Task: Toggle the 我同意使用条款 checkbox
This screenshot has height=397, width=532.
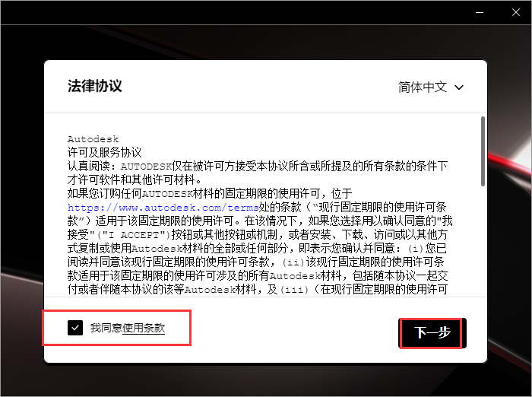Action: [74, 328]
